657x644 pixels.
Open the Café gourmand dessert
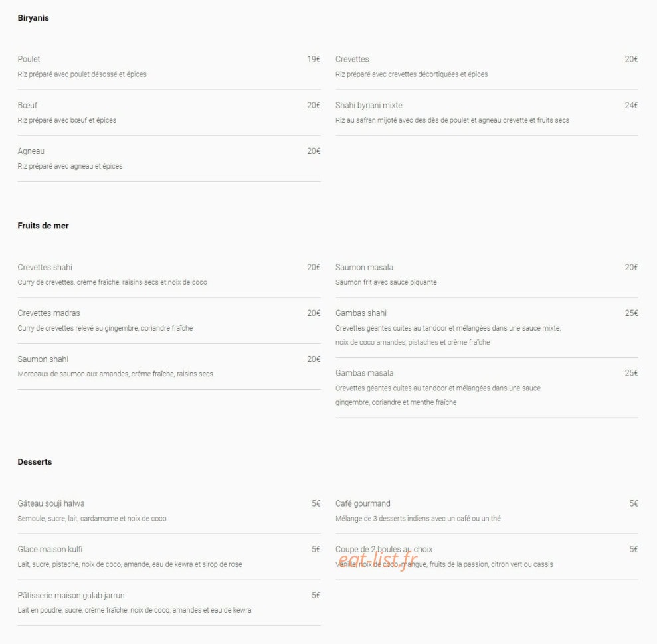click(x=486, y=511)
